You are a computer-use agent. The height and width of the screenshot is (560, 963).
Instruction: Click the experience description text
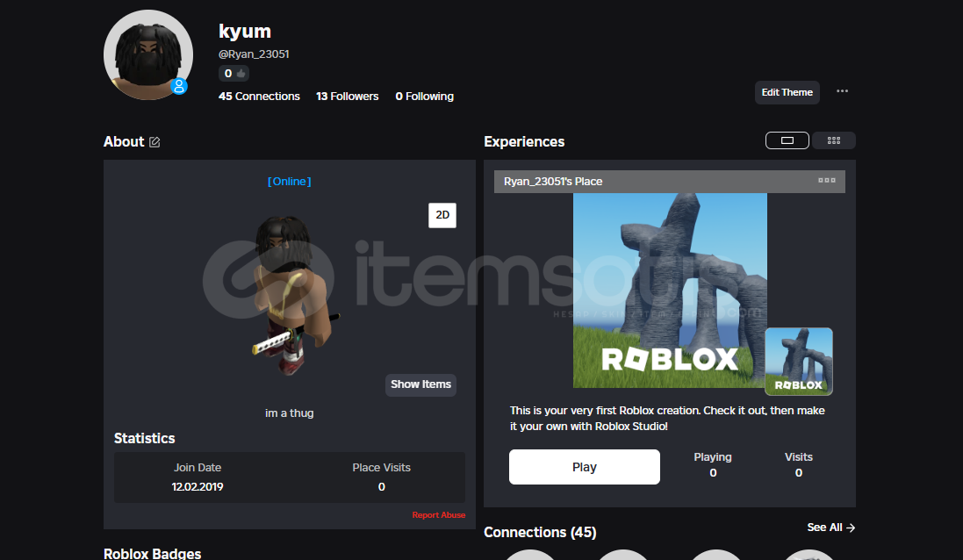667,418
